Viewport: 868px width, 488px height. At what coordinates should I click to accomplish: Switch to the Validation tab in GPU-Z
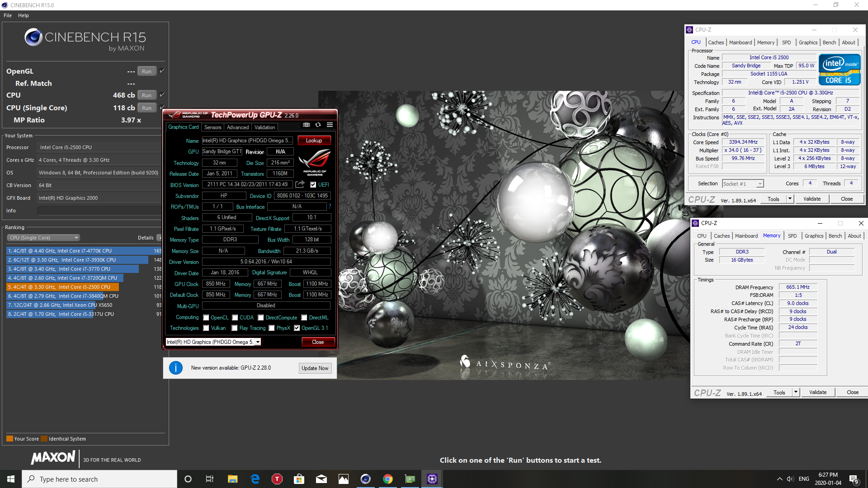coord(264,127)
